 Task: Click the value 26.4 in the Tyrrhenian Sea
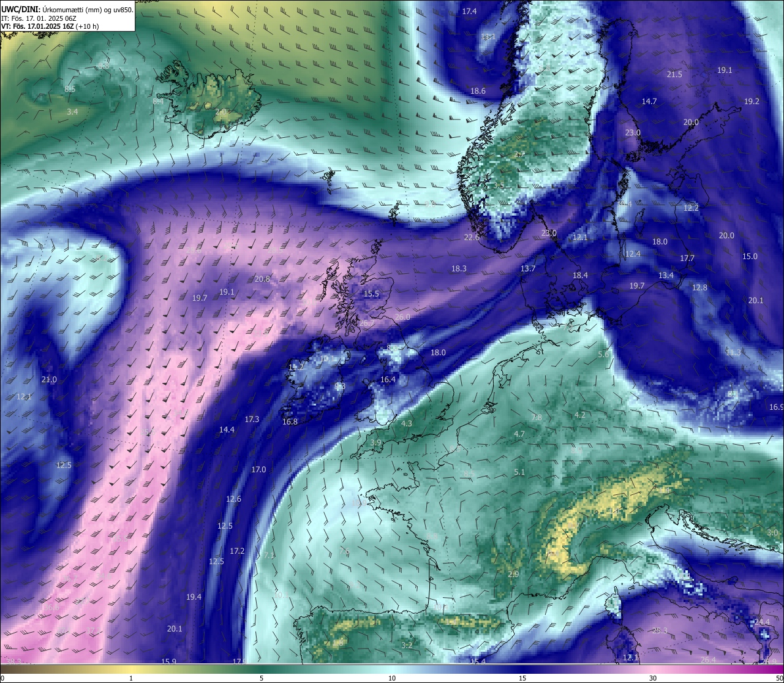(x=708, y=660)
